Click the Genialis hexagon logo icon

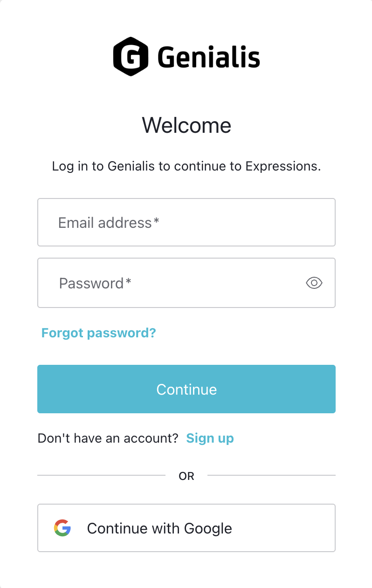pos(131,56)
